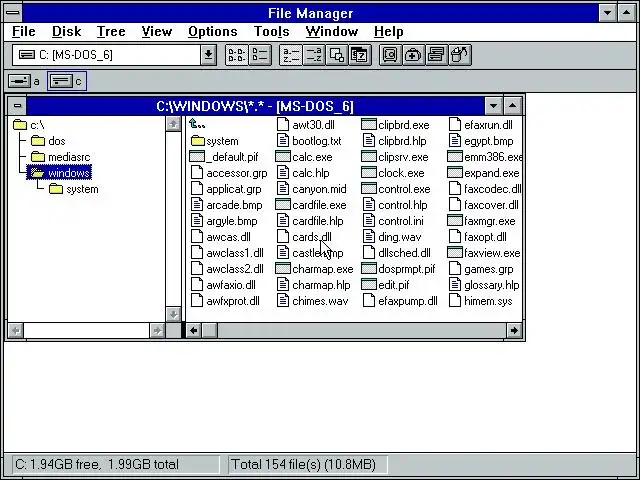Toggle view all file details button

coord(260,55)
